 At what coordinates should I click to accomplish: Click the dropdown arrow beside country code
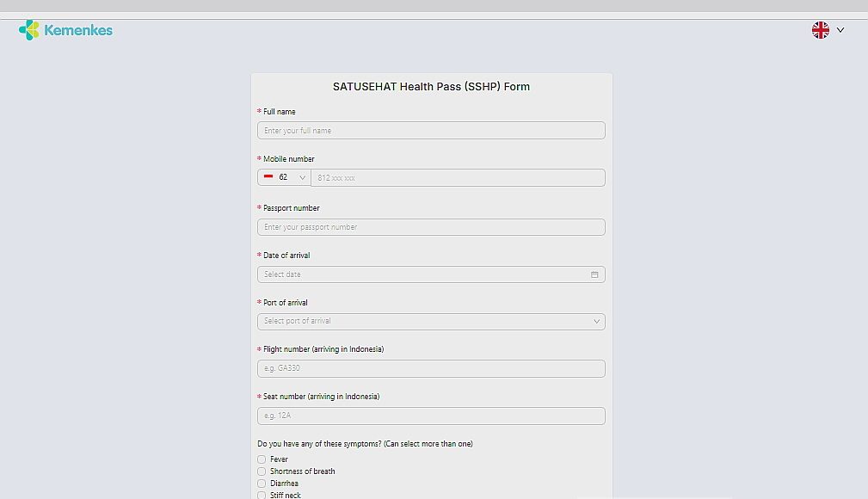(303, 177)
